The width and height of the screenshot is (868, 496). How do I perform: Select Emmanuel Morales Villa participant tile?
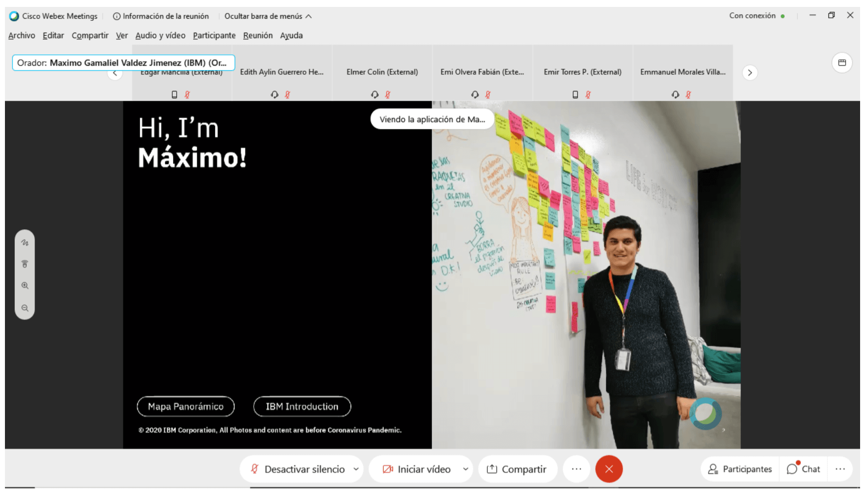tap(683, 73)
